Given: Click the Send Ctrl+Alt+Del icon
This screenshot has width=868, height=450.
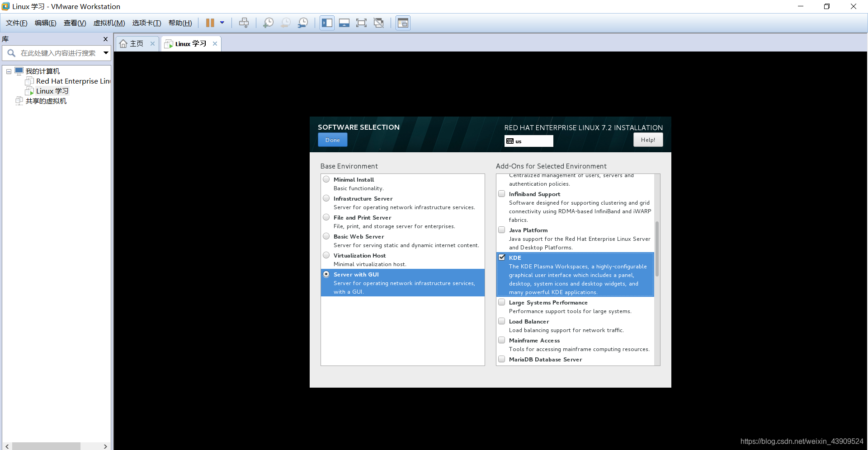Looking at the screenshot, I should coord(244,23).
